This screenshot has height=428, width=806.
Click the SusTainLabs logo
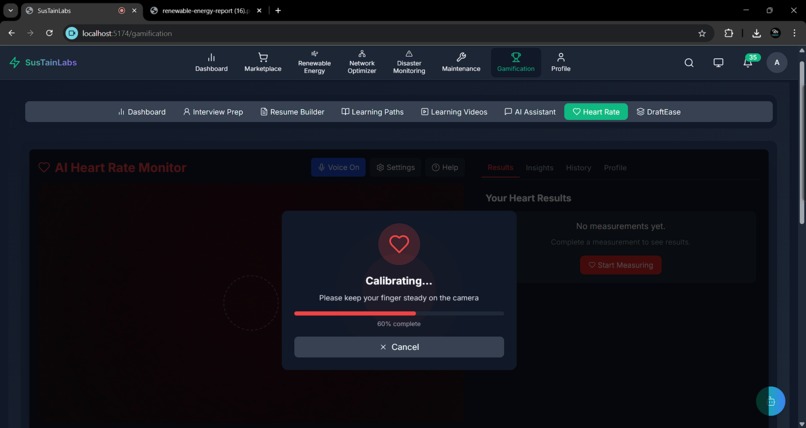[43, 63]
